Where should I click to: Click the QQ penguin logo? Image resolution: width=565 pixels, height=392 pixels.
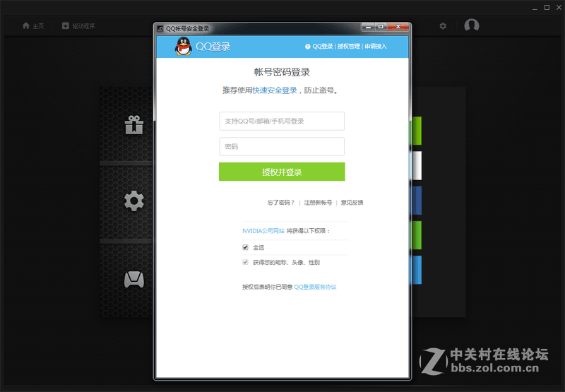(184, 47)
